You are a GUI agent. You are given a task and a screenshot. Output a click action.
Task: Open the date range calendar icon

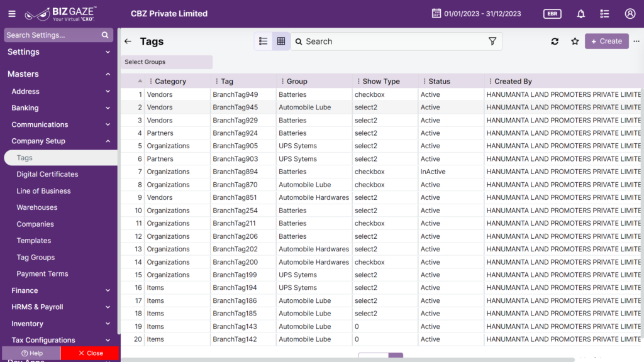click(436, 14)
